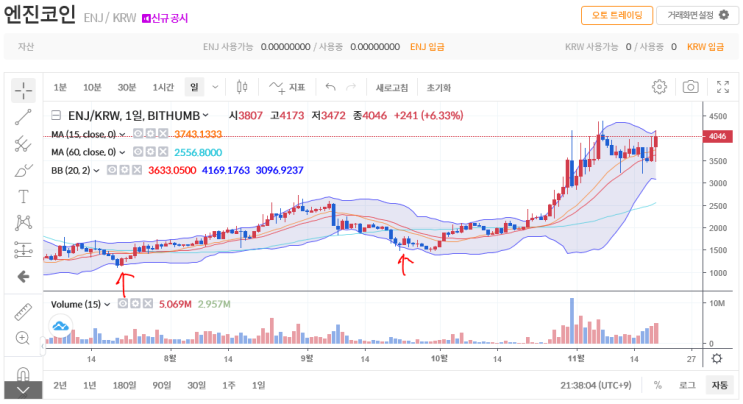Select the crosshair cursor tool
This screenshot has width=743, height=404.
coord(23,90)
